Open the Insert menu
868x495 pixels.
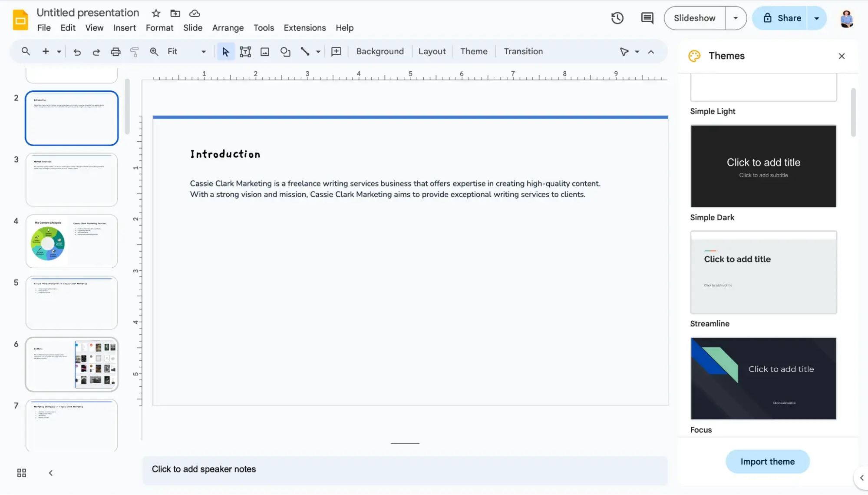124,27
